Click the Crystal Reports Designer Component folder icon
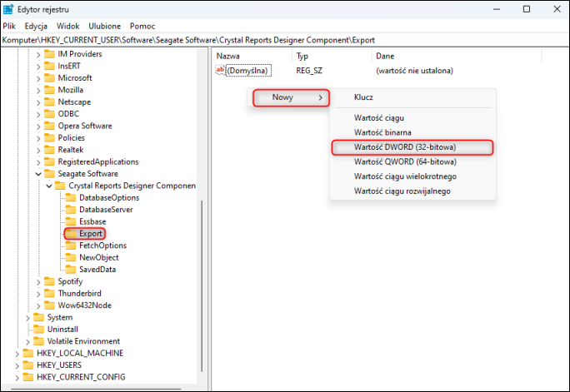 (60, 186)
